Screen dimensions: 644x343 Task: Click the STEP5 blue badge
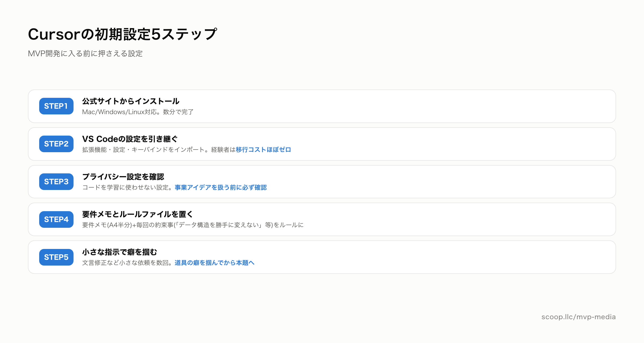(56, 257)
